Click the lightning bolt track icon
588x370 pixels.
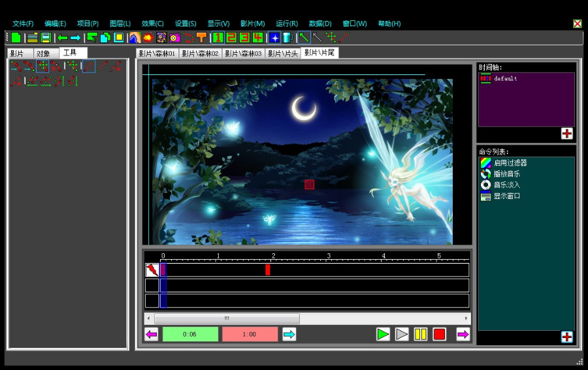[x=152, y=270]
